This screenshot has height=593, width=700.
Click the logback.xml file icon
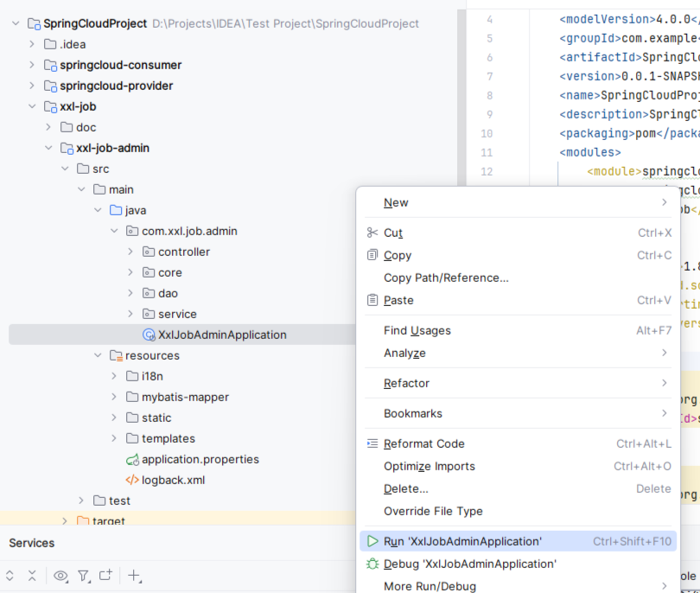tap(132, 480)
